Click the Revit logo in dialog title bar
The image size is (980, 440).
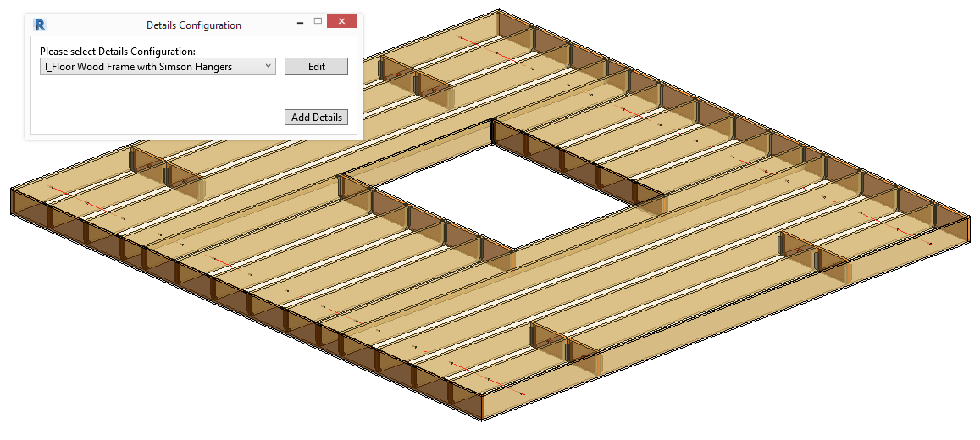[40, 25]
